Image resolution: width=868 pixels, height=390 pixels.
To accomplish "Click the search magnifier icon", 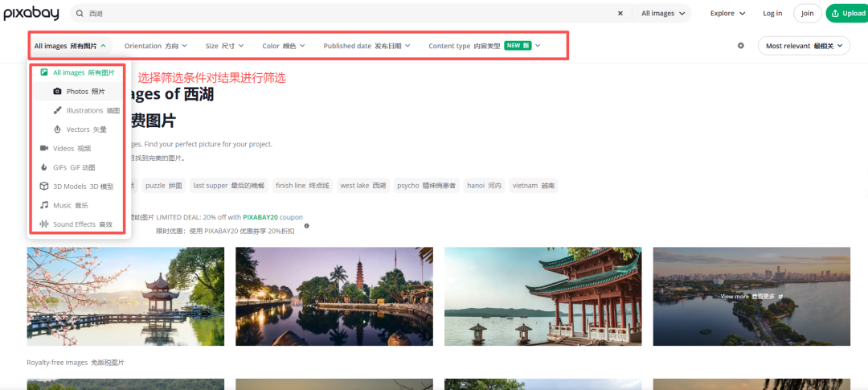I will (81, 14).
